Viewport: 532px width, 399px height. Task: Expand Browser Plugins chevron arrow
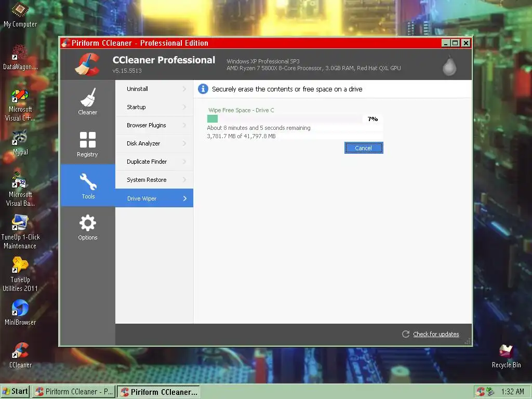[184, 125]
